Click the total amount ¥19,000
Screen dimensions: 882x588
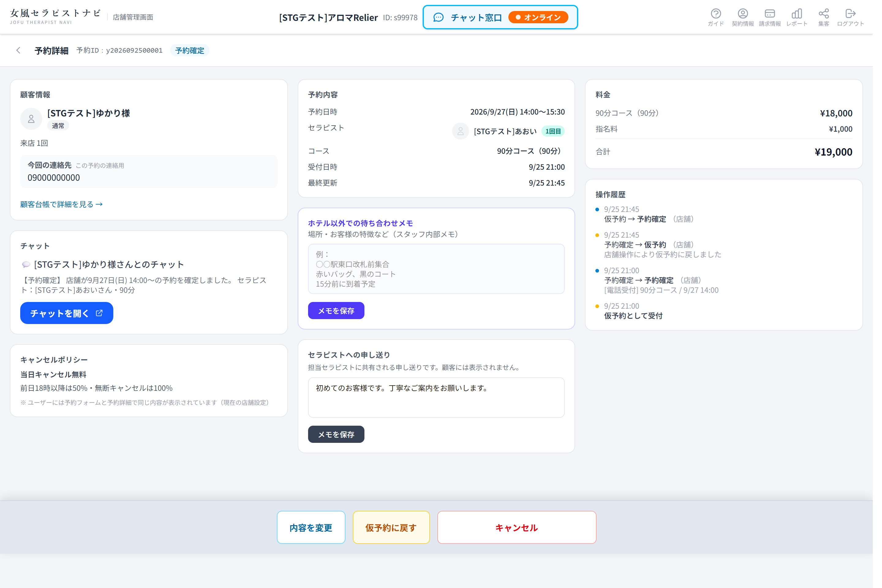pos(842,153)
